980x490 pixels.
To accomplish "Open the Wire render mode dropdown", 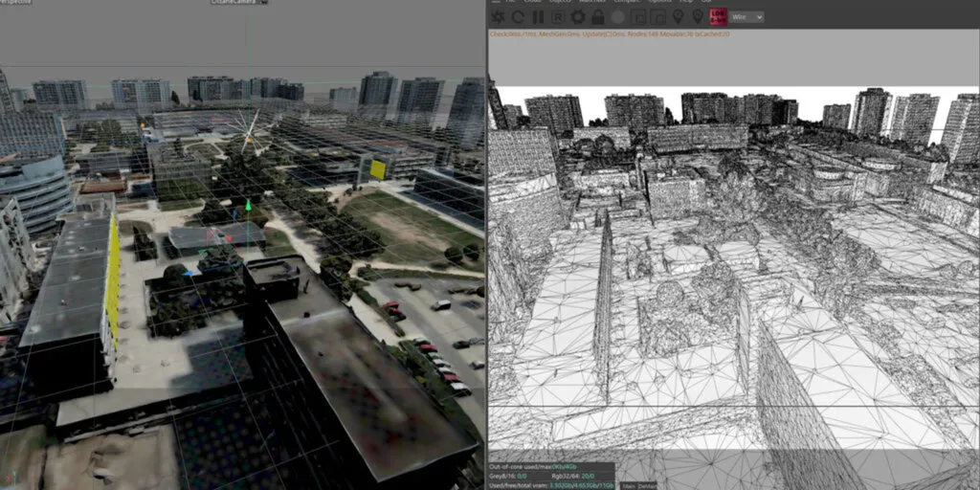I will click(746, 17).
